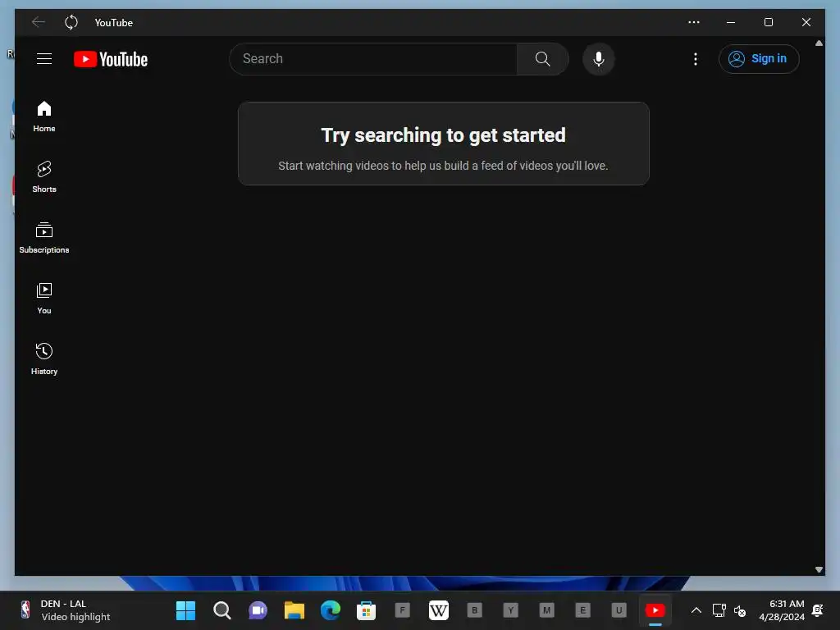Click YouTube app taskbar icon

tap(655, 610)
